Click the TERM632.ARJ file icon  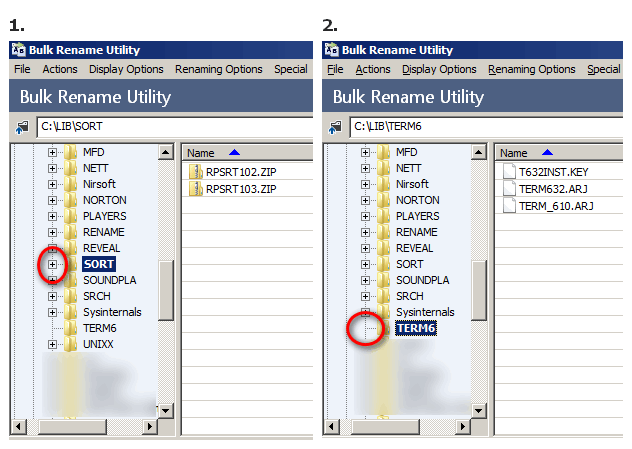(x=509, y=189)
